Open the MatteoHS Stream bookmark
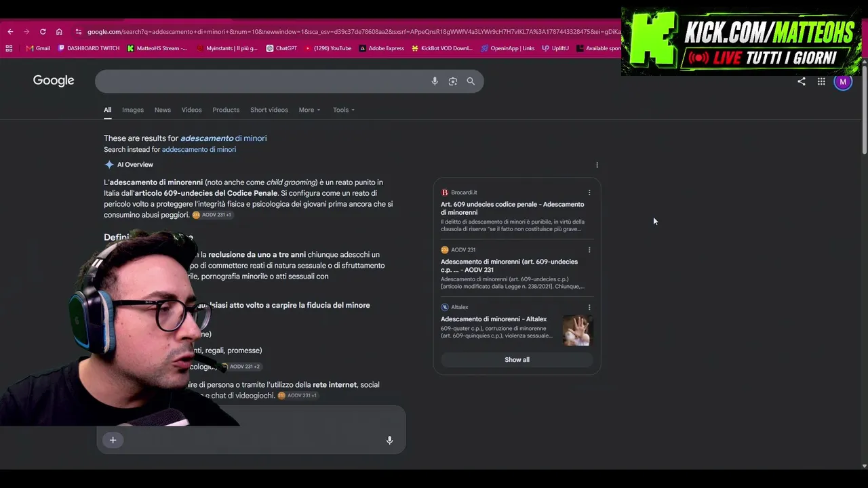 click(157, 48)
